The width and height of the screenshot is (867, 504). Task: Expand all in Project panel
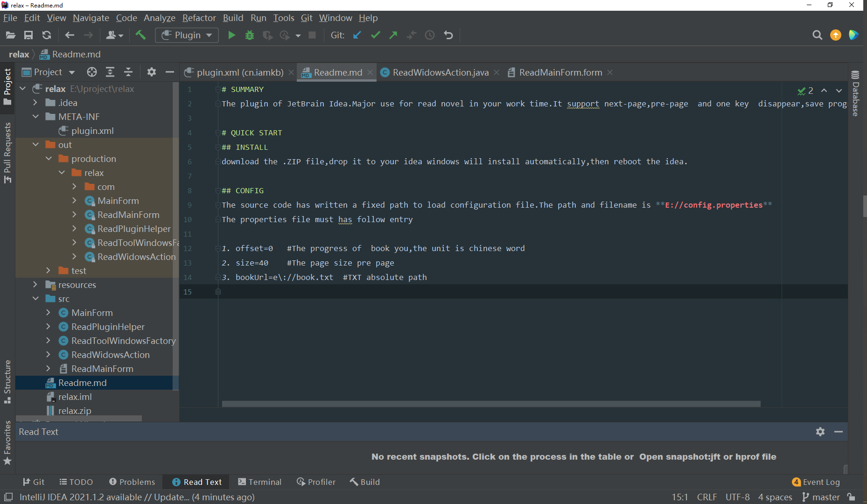110,72
